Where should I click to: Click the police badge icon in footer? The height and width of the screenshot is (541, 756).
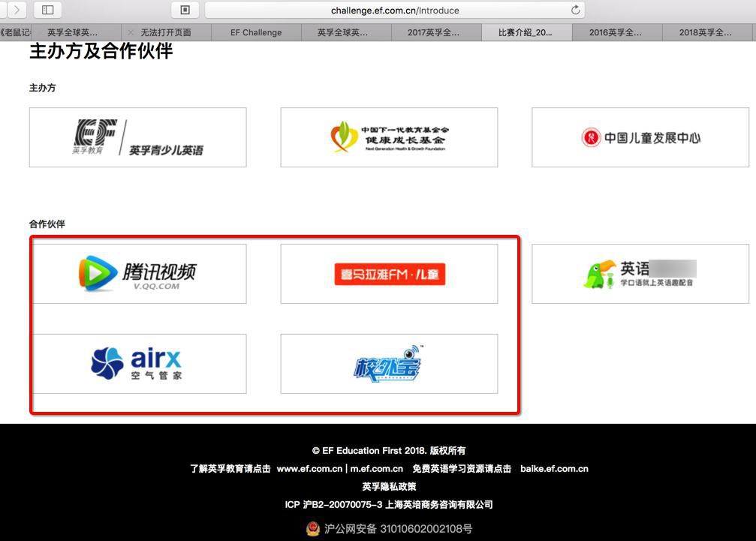click(313, 529)
